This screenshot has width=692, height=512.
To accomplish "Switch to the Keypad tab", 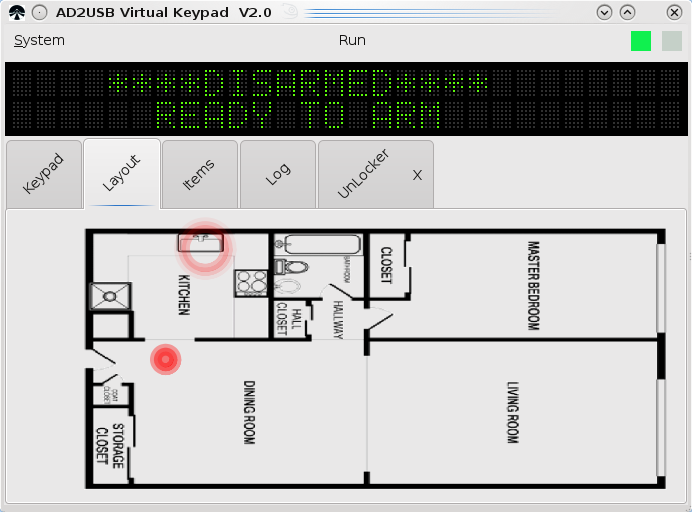I will [44, 174].
